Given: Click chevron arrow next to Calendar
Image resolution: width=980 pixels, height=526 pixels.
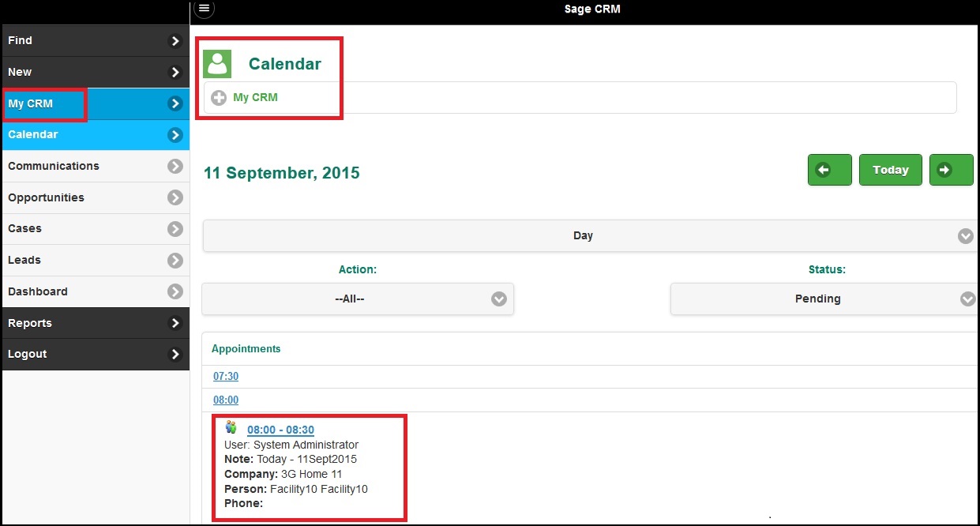Looking at the screenshot, I should pos(175,135).
